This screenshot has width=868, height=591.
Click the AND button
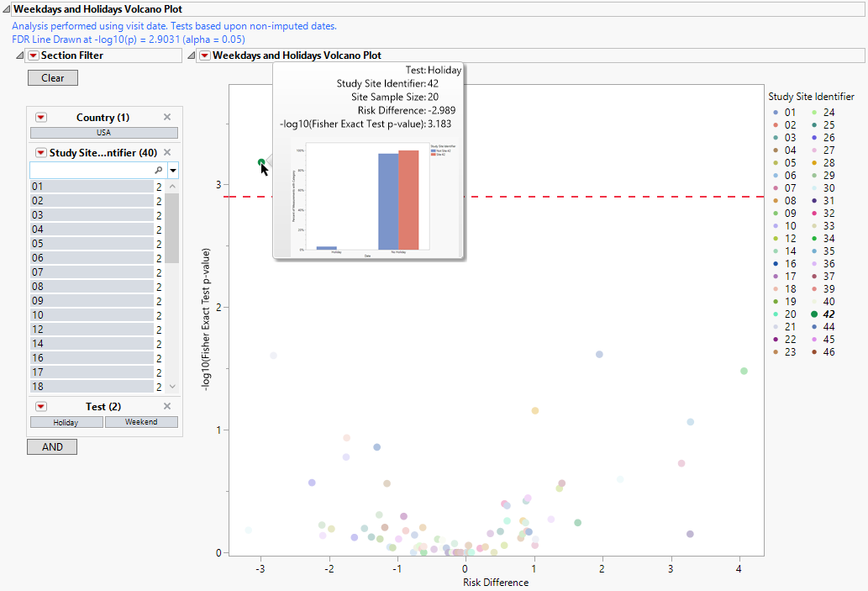[x=52, y=447]
